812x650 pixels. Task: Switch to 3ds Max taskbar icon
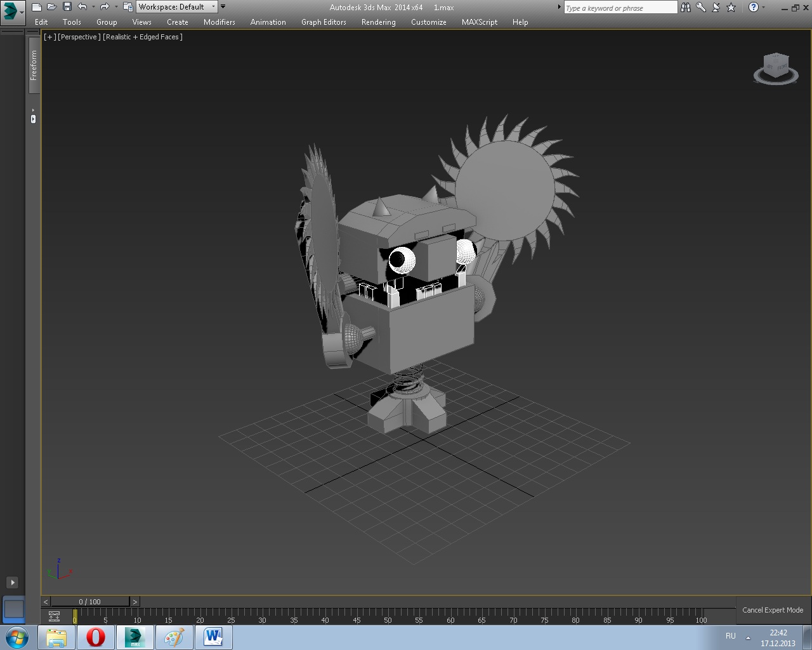pyautogui.click(x=134, y=637)
